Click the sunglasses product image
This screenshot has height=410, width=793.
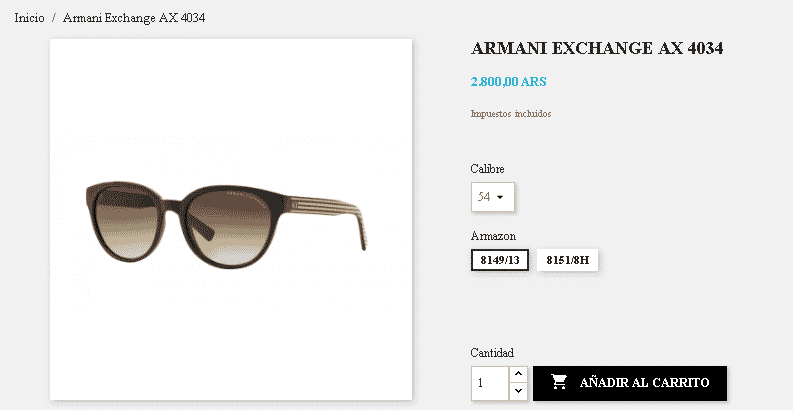(231, 219)
